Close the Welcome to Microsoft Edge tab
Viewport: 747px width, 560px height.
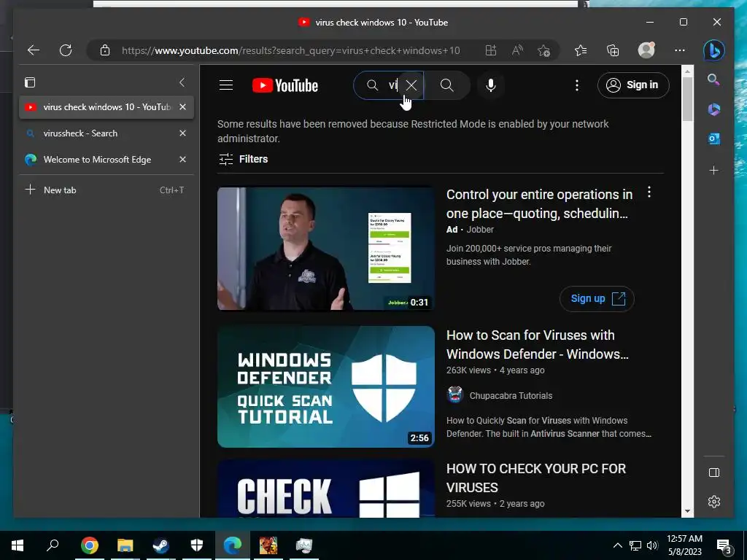(182, 160)
